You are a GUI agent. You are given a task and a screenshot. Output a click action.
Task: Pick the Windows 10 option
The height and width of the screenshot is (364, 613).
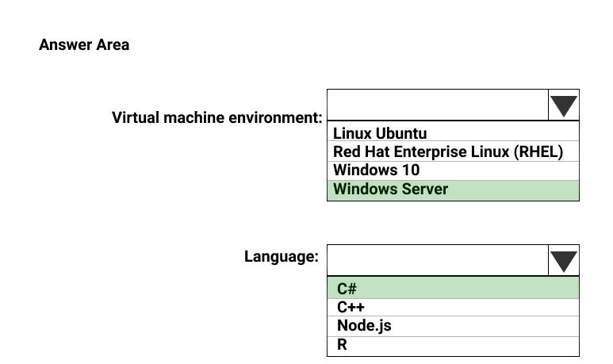coord(453,171)
